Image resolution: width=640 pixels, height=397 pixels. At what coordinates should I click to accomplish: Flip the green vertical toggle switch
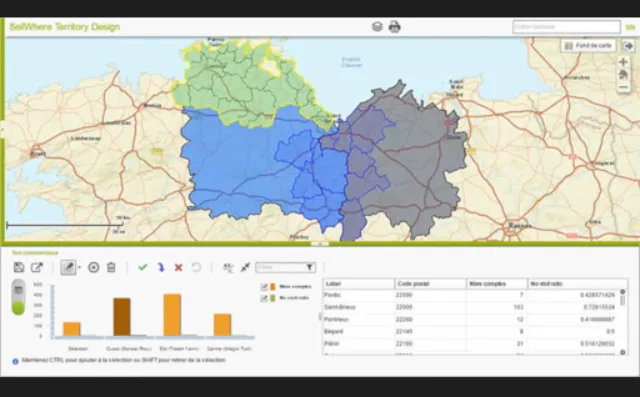tap(18, 297)
